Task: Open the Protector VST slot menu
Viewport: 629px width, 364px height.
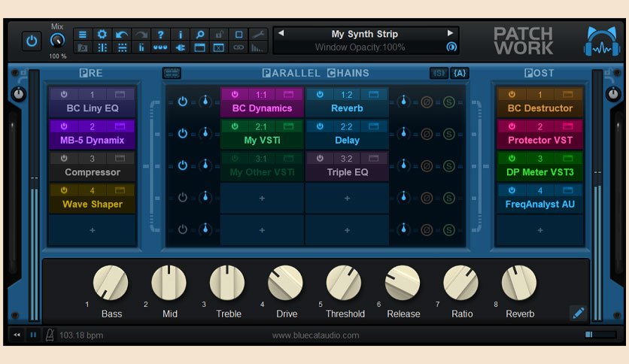Action: [540, 141]
